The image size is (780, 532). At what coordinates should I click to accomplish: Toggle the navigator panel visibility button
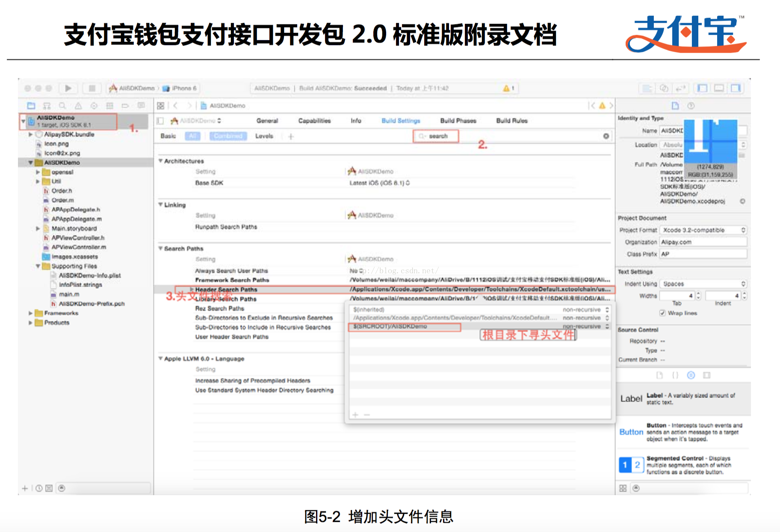pyautogui.click(x=703, y=88)
